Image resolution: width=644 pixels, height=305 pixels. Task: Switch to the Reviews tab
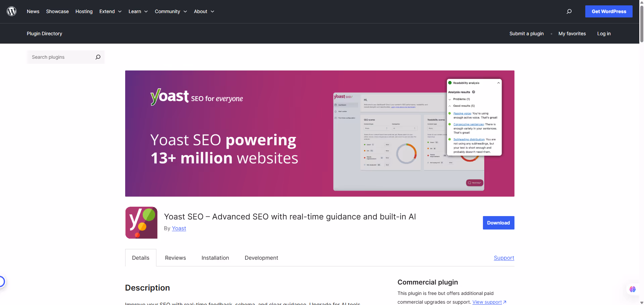tap(175, 258)
